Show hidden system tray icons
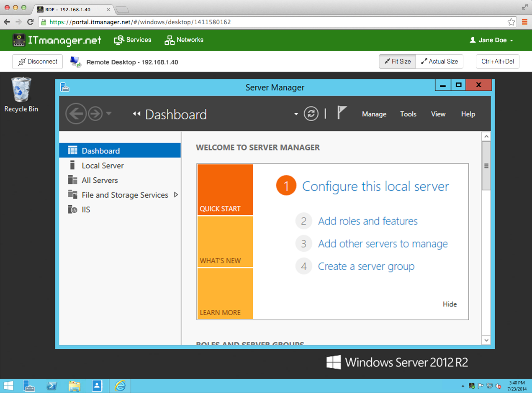Screen dimensions: 532x393 click(463, 385)
